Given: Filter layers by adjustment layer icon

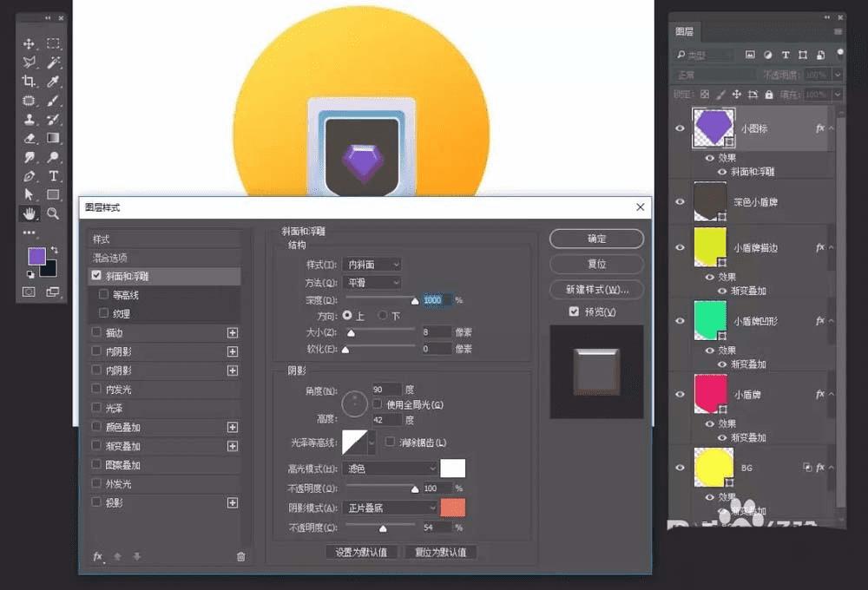Looking at the screenshot, I should pyautogui.click(x=768, y=55).
